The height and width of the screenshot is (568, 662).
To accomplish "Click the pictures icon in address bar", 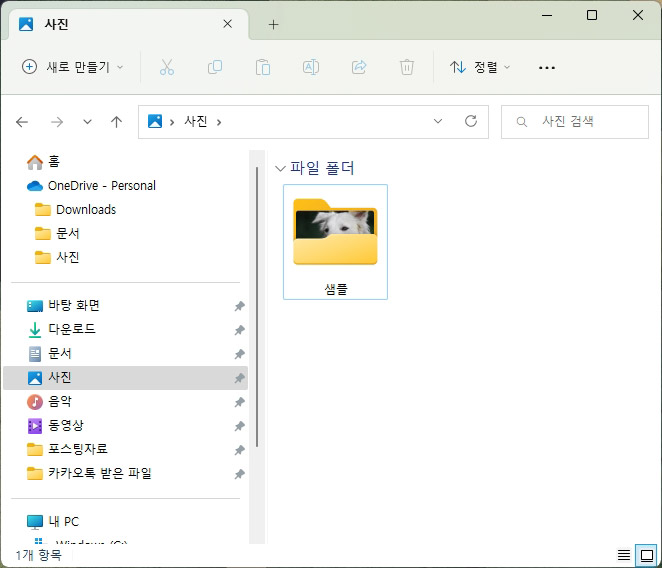I will tap(155, 122).
